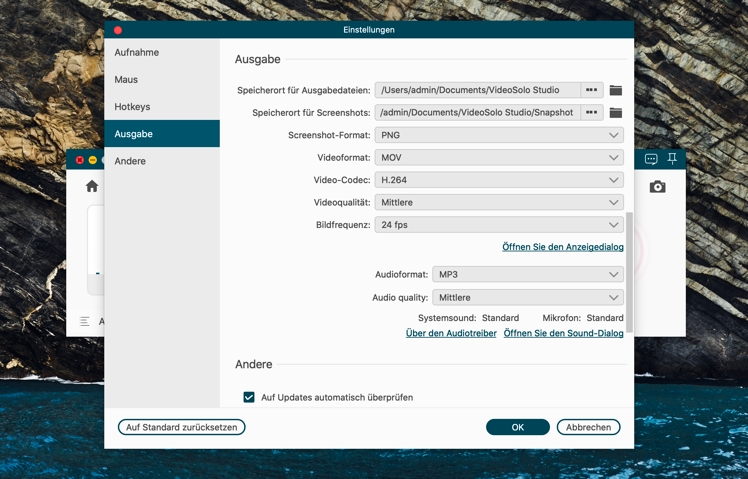Click the pin icon in the toolbar
748x479 pixels.
[672, 159]
